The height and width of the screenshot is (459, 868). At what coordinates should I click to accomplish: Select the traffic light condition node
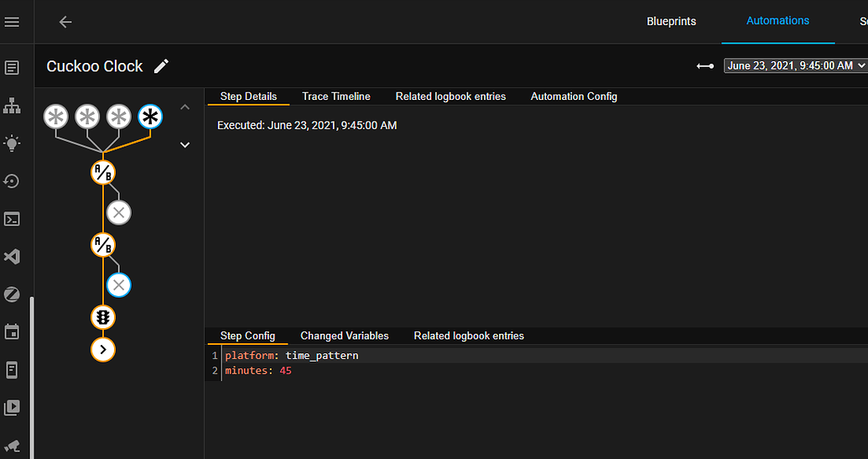[102, 317]
